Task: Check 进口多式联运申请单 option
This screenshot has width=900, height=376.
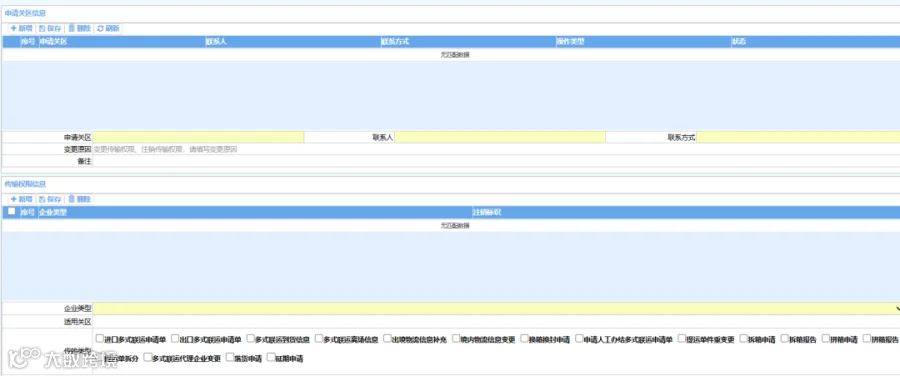Action: (x=100, y=339)
